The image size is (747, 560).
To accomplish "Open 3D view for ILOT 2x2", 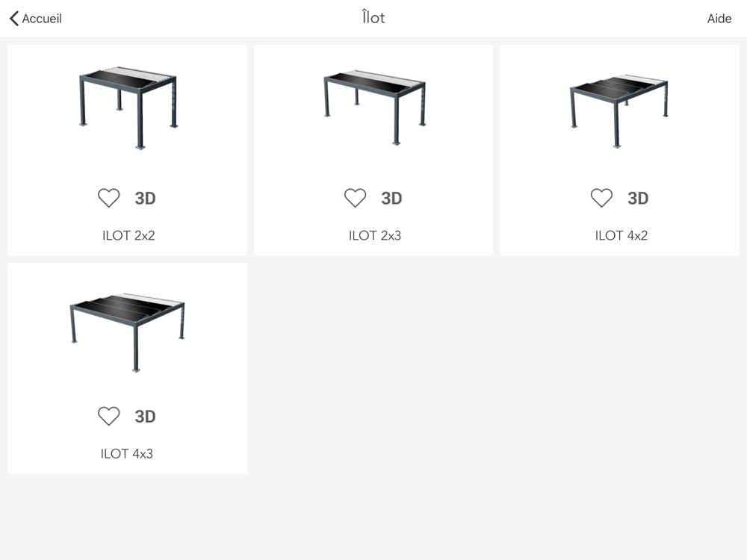I will pyautogui.click(x=145, y=198).
